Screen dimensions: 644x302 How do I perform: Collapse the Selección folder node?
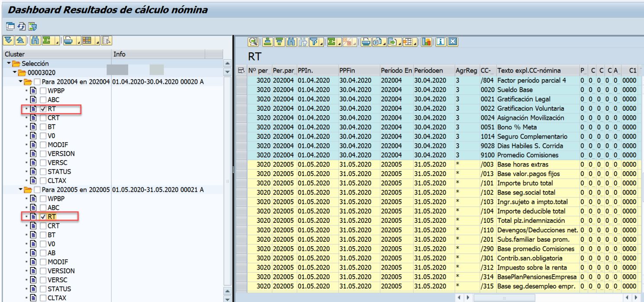(x=9, y=63)
